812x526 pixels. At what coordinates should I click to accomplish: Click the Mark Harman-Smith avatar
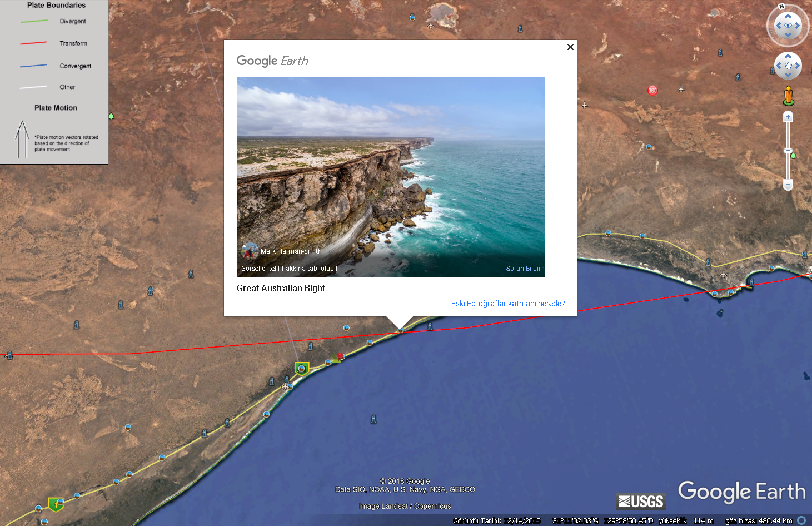pos(250,251)
